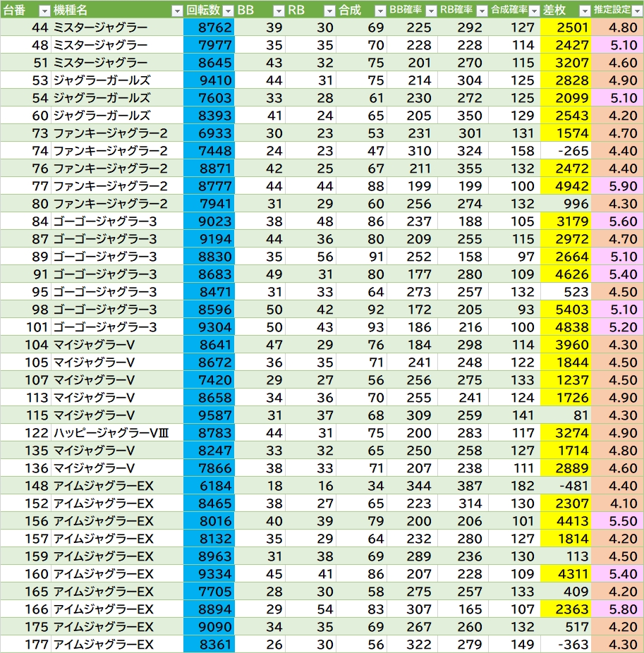Open the 差枚 column filter dropdown
Screen dimensions: 644x653
[585, 11]
